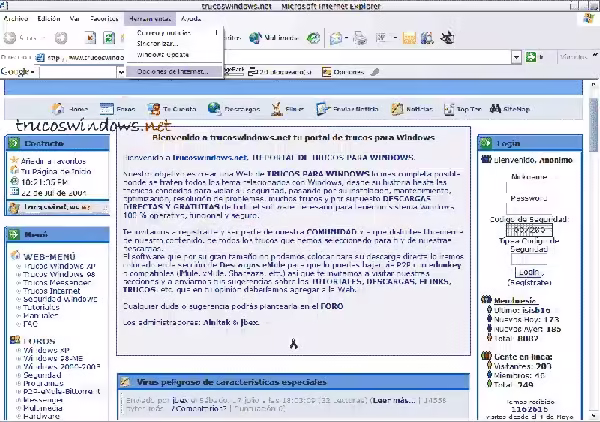Click the Edit with Word icon
This screenshot has width=600, height=422.
(381, 38)
